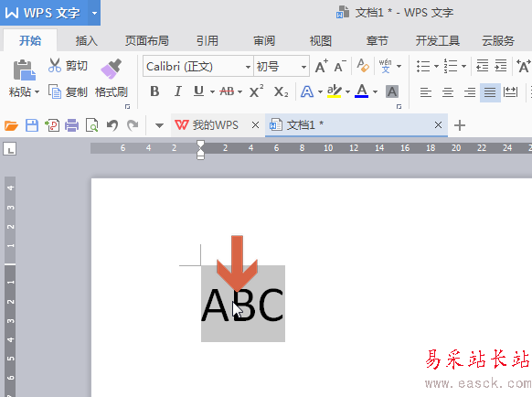The height and width of the screenshot is (397, 532).
Task: Undo the last action
Action: coord(112,125)
